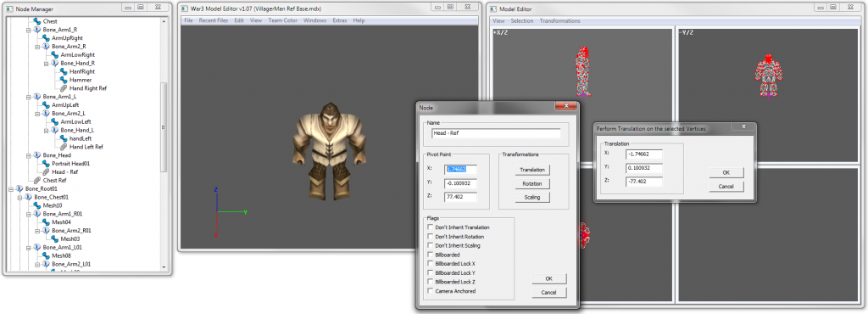Enable Don't Inherit Rotation flag

pos(430,237)
